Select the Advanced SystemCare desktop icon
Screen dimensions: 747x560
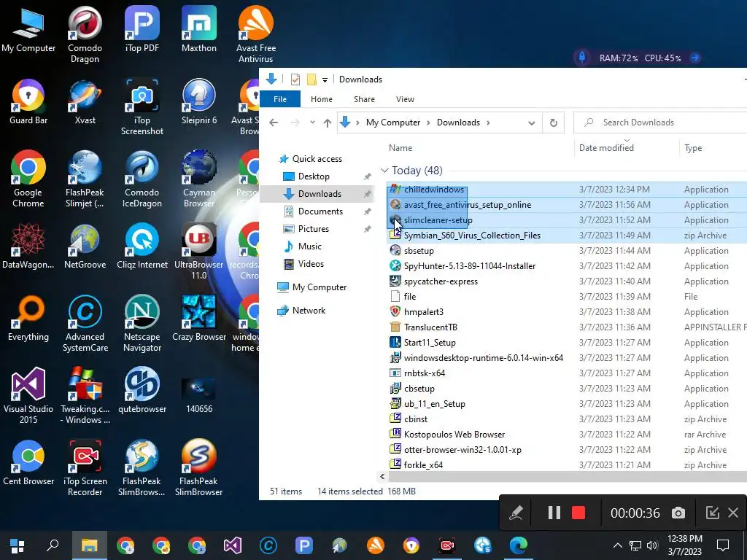point(85,323)
